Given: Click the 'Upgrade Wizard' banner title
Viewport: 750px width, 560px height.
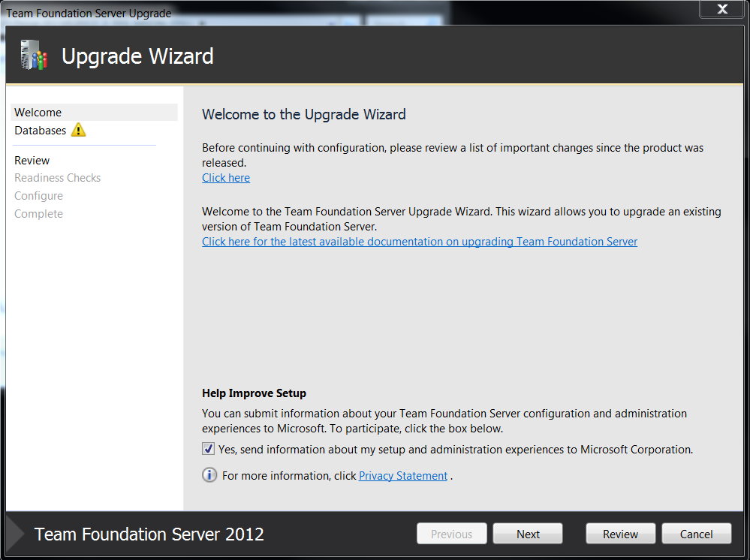Looking at the screenshot, I should 137,56.
